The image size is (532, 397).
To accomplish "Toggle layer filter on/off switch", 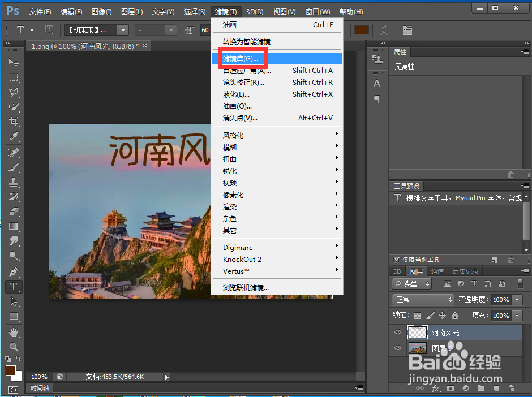I will (520, 283).
